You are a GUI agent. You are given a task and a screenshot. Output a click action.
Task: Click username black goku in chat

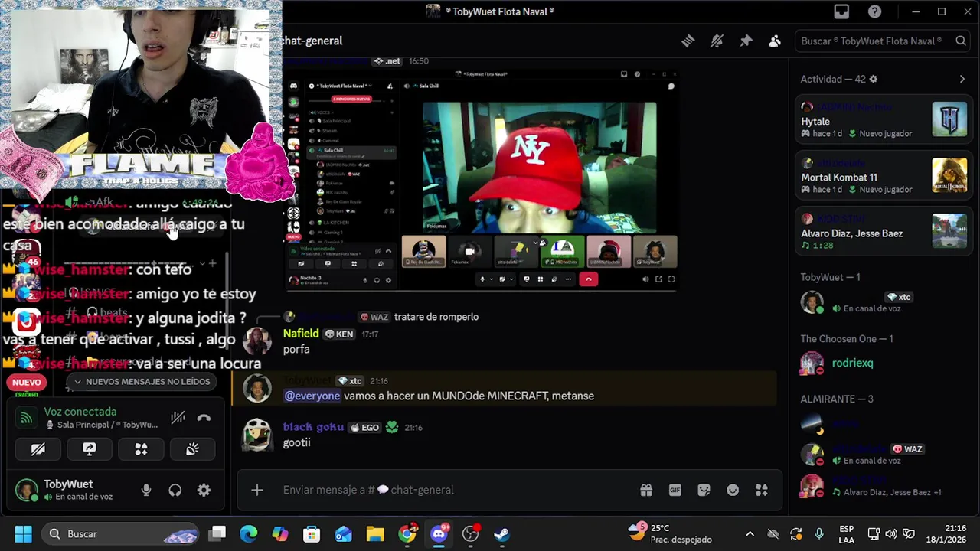(x=313, y=427)
